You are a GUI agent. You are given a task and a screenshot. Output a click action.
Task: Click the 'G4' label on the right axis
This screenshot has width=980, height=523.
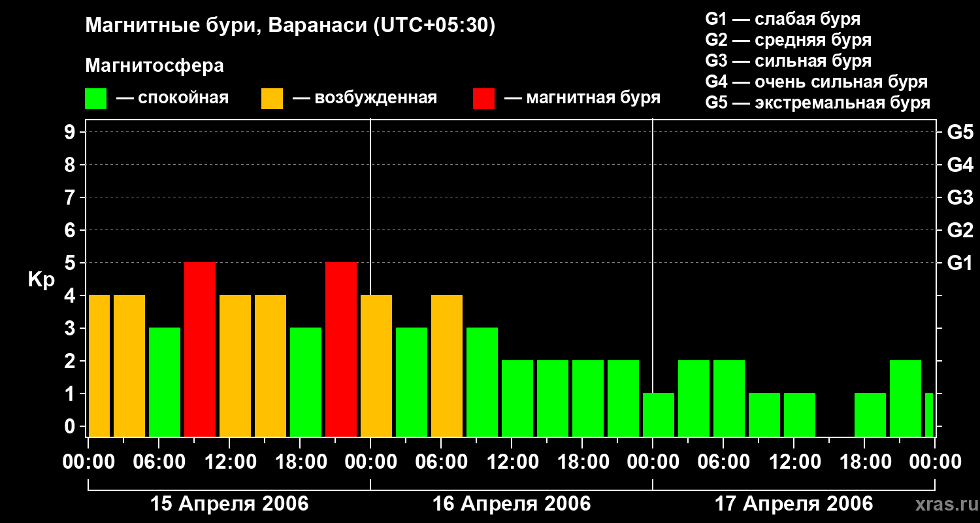(960, 165)
